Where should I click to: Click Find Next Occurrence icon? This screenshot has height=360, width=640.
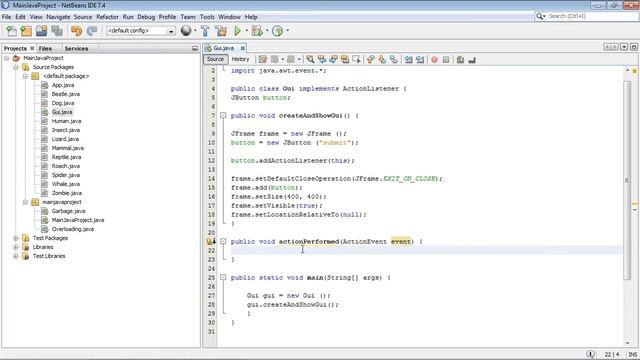333,60
